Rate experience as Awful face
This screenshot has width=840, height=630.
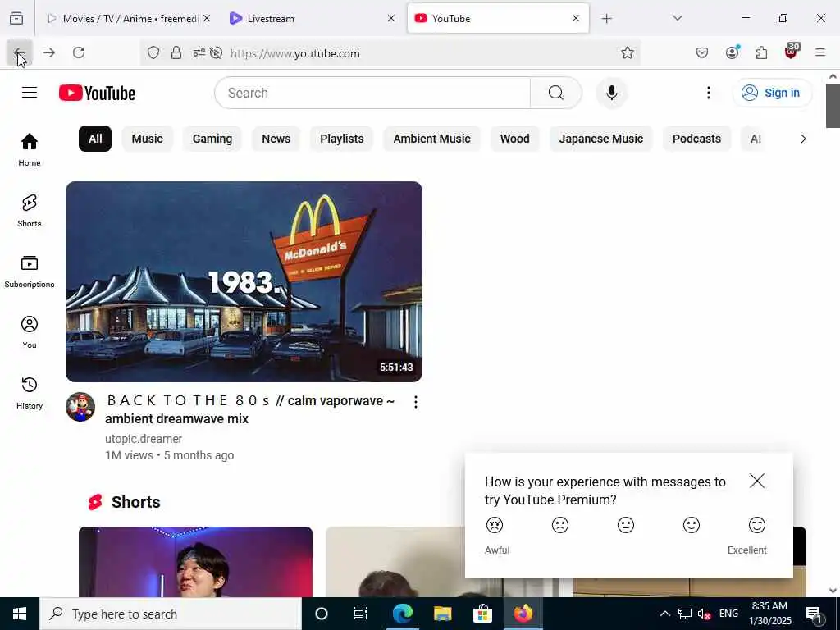pyautogui.click(x=495, y=525)
